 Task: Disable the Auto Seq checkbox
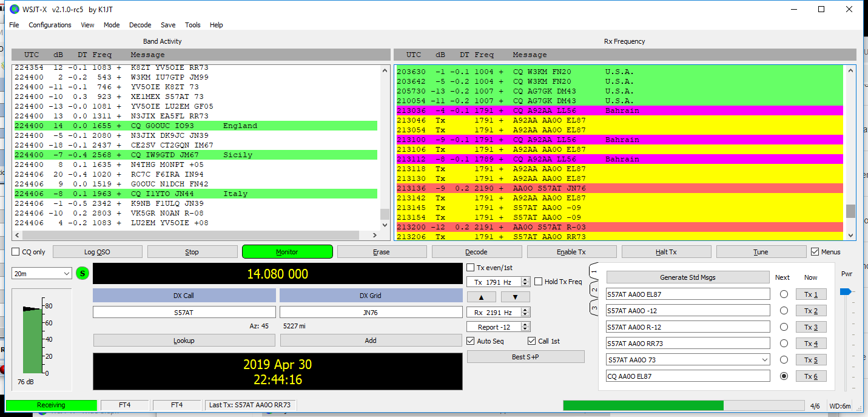[471, 341]
